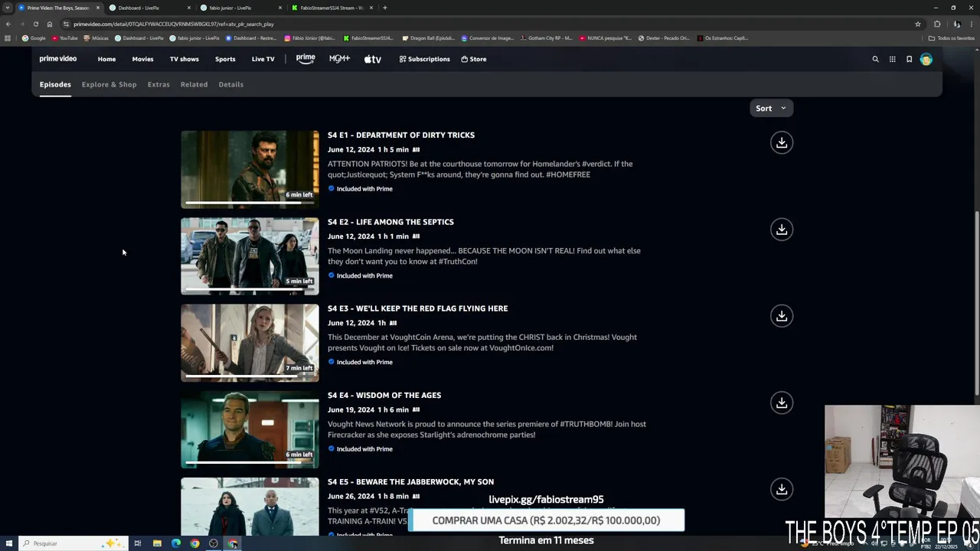Open Chrome extensions puzzle icon
980x551 pixels.
tap(937, 24)
